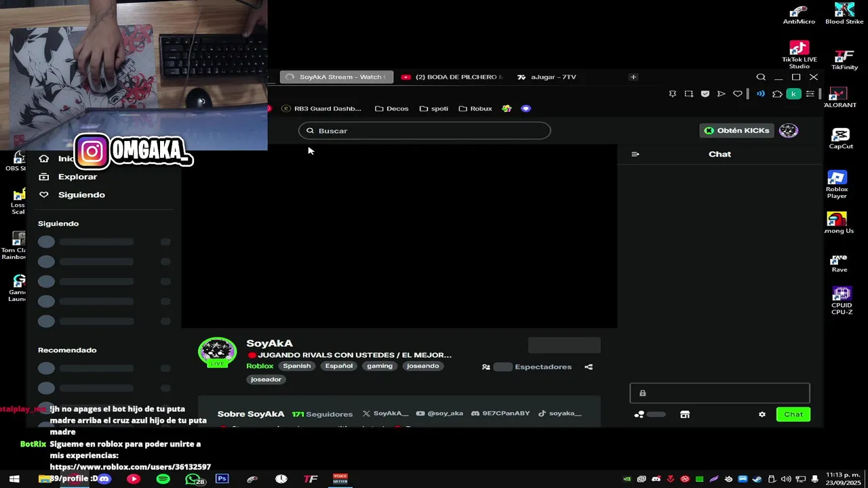The height and width of the screenshot is (488, 868).
Task: Click the green k extension icon
Action: click(x=793, y=94)
